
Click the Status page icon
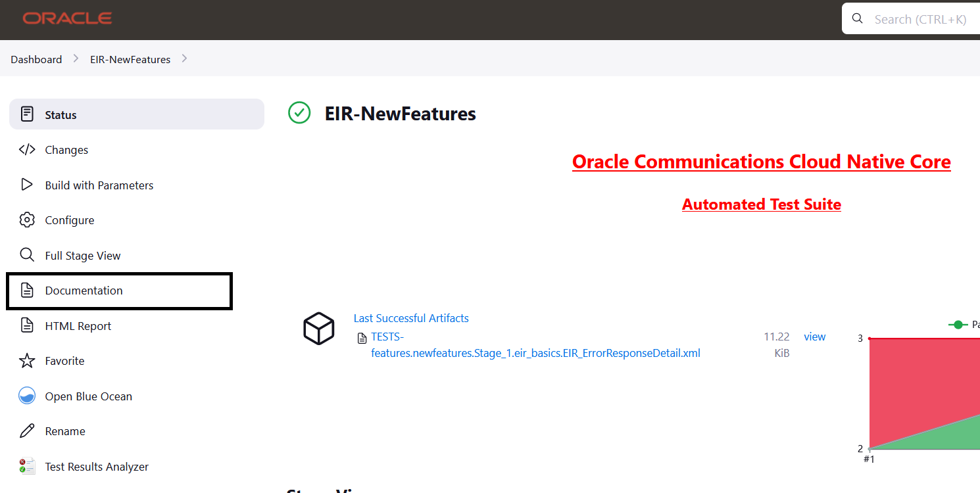click(27, 114)
